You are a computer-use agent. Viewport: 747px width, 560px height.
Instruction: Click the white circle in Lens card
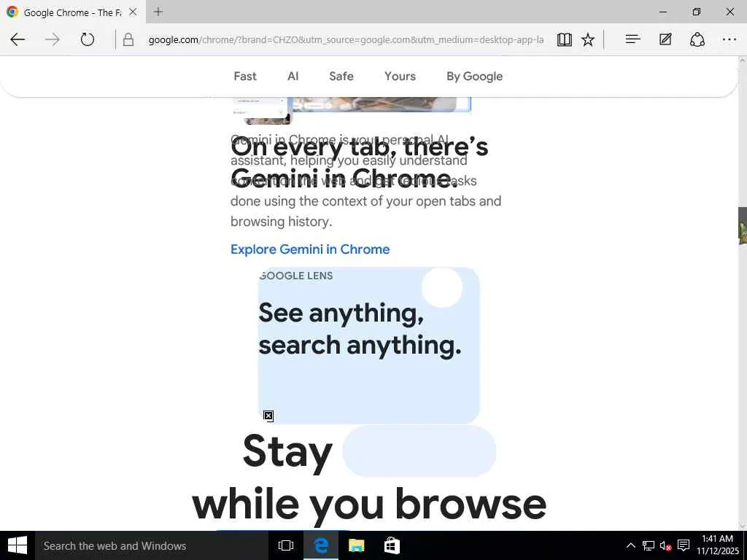tap(442, 287)
